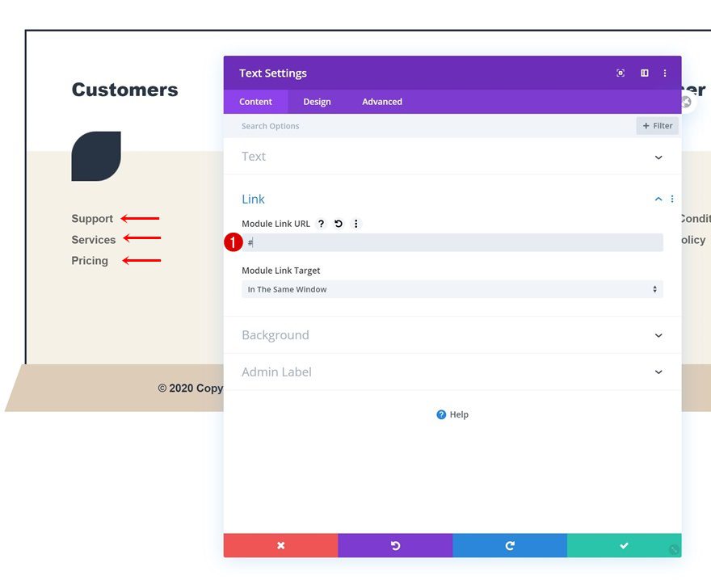This screenshot has height=588, width=711.
Task: Click the expand modal icon in Text Settings header
Action: [620, 73]
